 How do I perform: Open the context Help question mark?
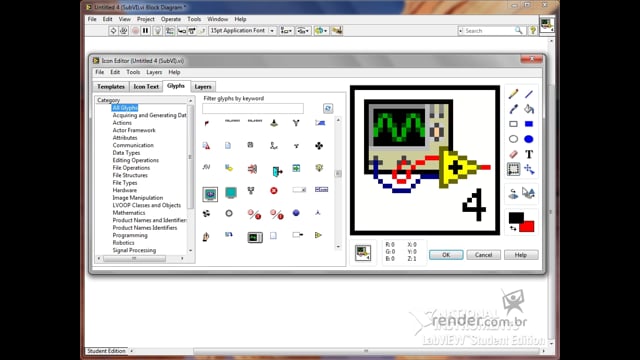coord(533,31)
